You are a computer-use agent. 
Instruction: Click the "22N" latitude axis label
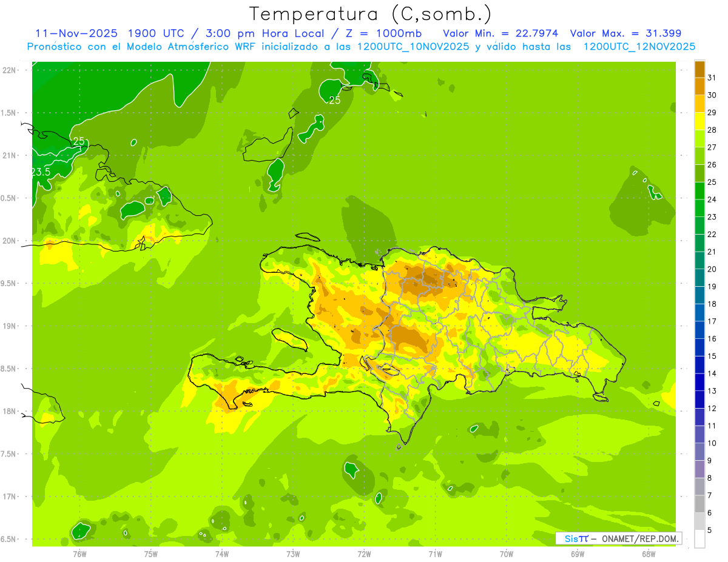[x=10, y=70]
